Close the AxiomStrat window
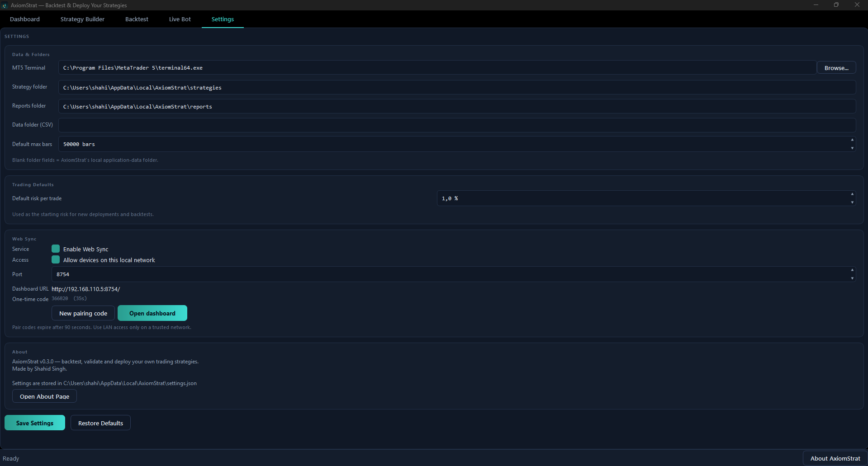Image resolution: width=868 pixels, height=466 pixels. 857,5
